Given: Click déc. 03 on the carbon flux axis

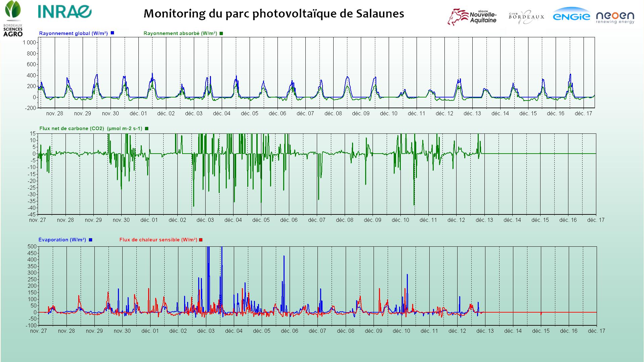Looking at the screenshot, I should 205,220.
